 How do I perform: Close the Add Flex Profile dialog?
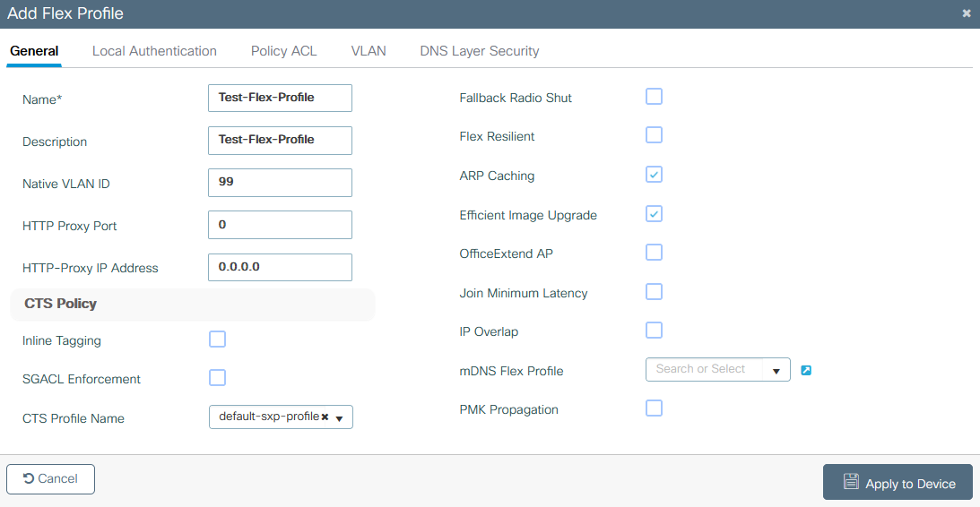click(x=967, y=13)
